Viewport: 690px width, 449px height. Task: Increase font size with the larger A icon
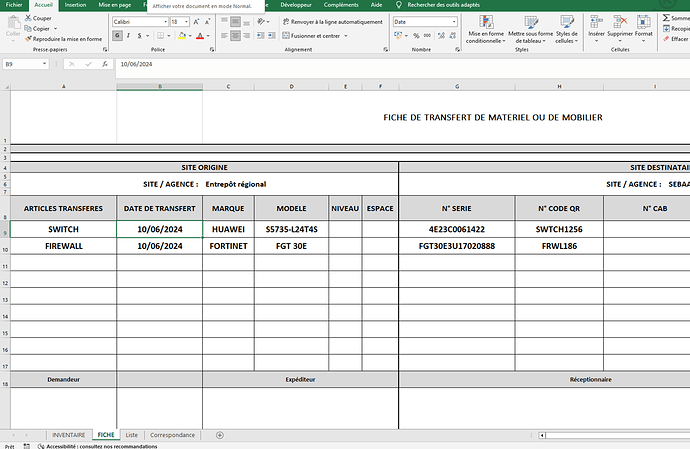tap(196, 22)
